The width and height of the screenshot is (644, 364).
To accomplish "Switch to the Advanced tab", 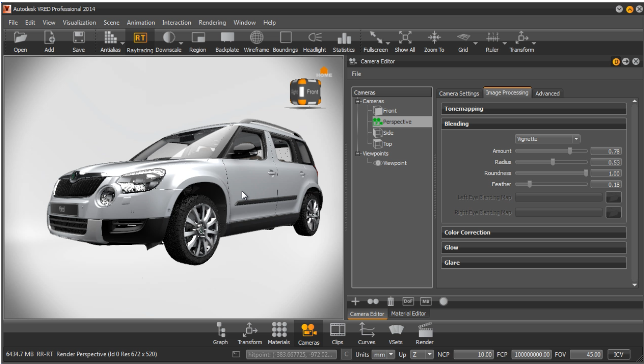I will click(548, 93).
